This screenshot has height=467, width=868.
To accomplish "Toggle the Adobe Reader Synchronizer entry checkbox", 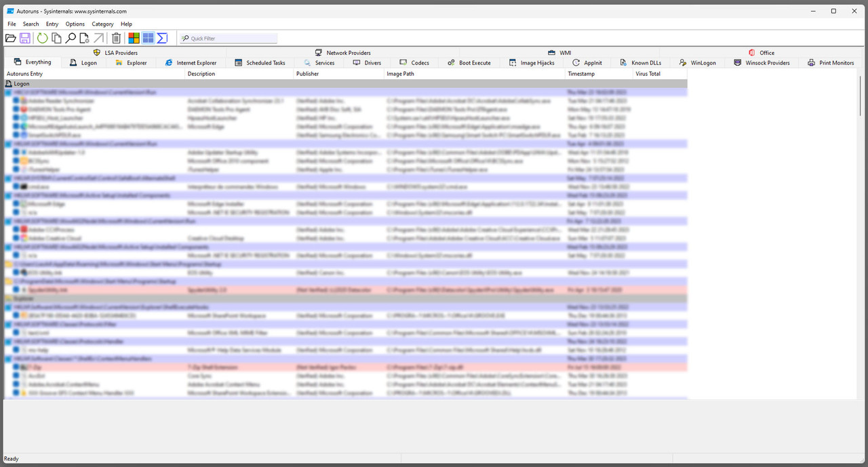I will (17, 100).
